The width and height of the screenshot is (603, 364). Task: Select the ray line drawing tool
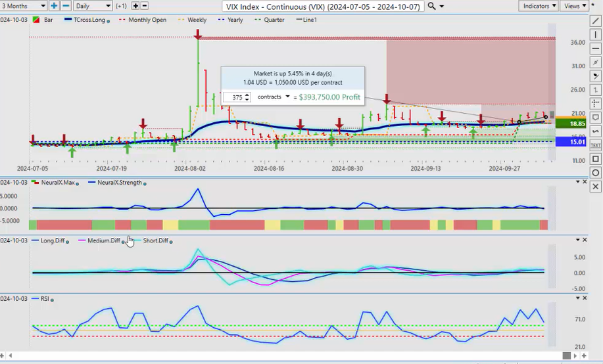coord(595,62)
